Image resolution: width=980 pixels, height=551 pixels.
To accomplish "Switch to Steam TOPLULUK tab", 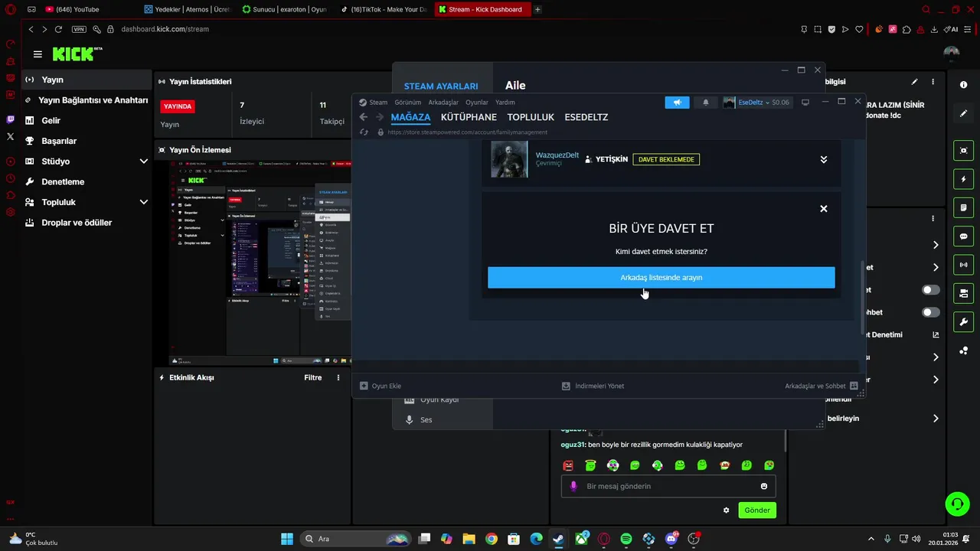I will tap(531, 117).
